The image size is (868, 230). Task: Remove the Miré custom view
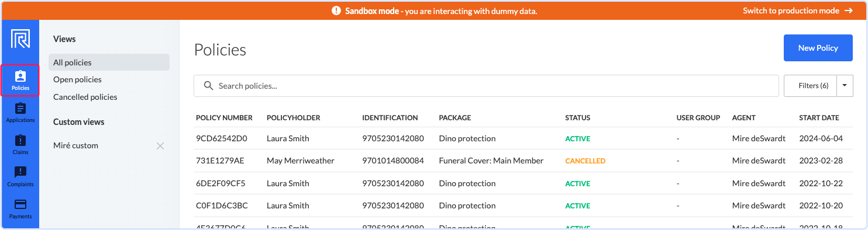160,146
